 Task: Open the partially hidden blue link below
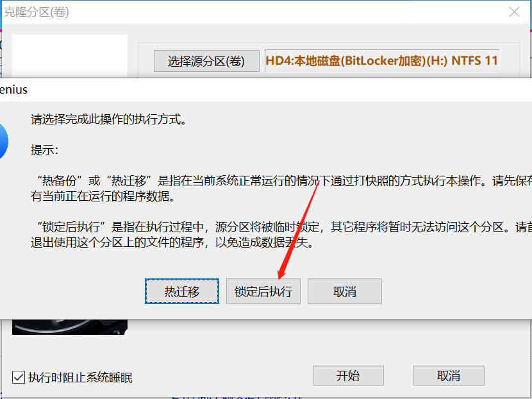[x=237, y=396]
